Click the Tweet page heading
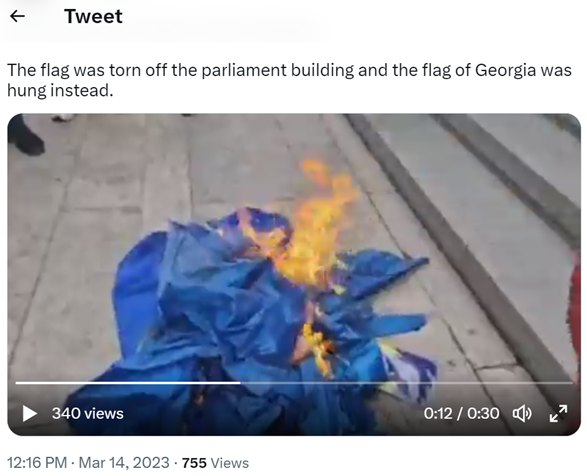Viewport: 587px width, 476px height. point(93,16)
